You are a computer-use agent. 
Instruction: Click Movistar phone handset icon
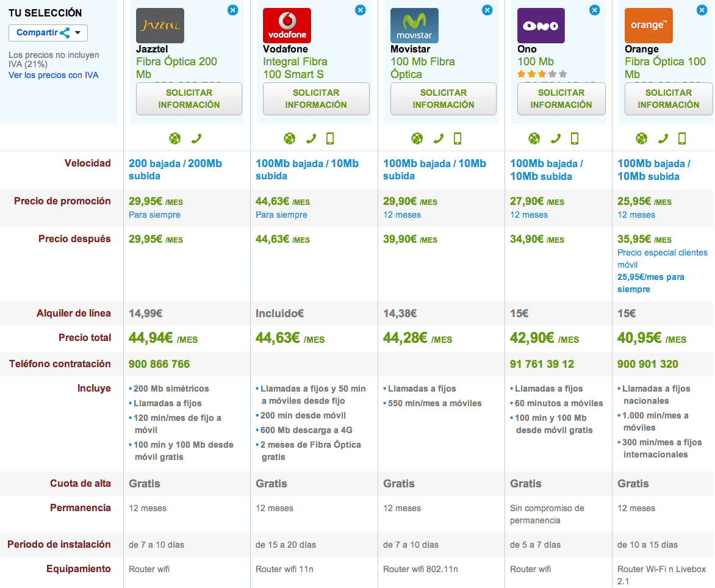pyautogui.click(x=438, y=138)
